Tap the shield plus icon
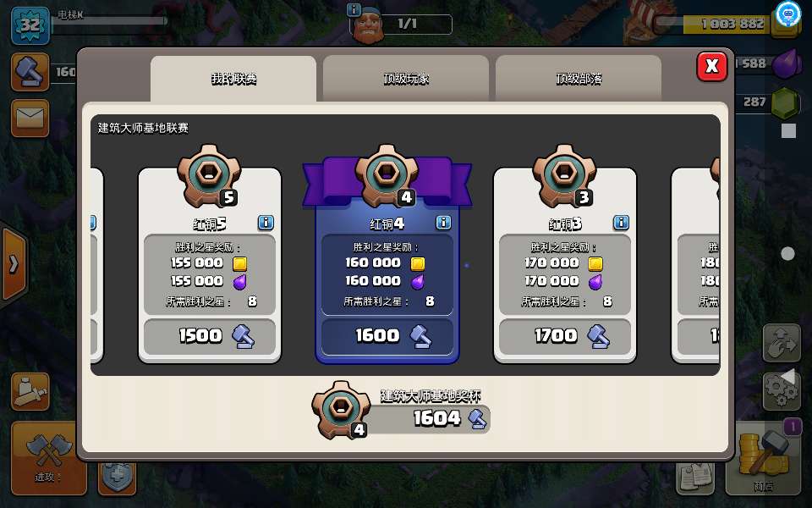Image resolution: width=812 pixels, height=508 pixels. (x=117, y=478)
